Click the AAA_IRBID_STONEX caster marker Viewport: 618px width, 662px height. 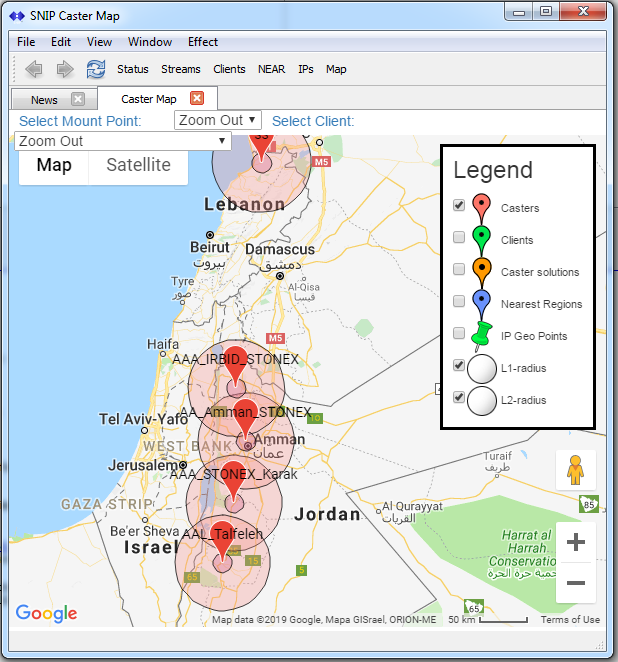(x=235, y=366)
